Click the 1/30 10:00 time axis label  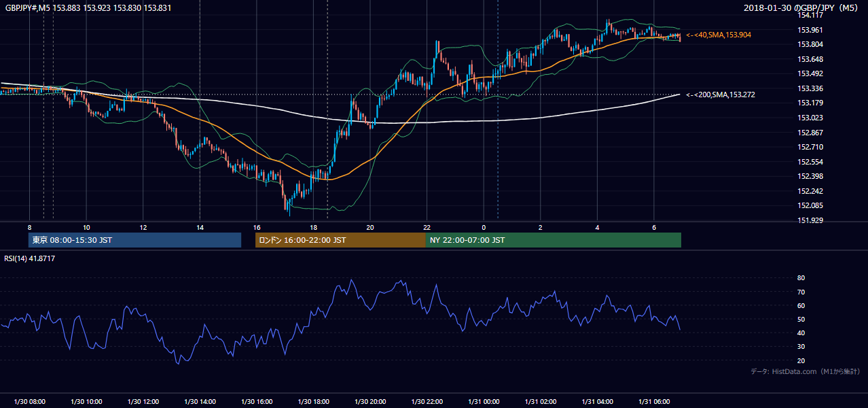86,402
